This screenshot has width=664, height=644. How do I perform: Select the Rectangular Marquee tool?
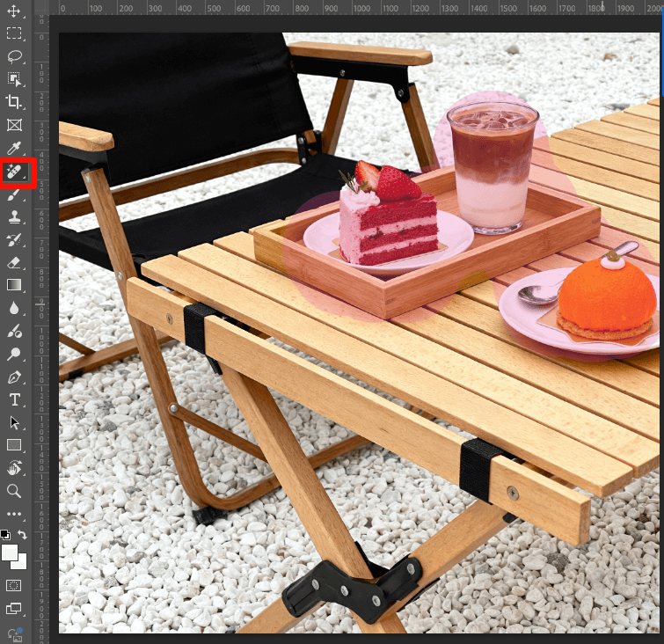(x=14, y=33)
